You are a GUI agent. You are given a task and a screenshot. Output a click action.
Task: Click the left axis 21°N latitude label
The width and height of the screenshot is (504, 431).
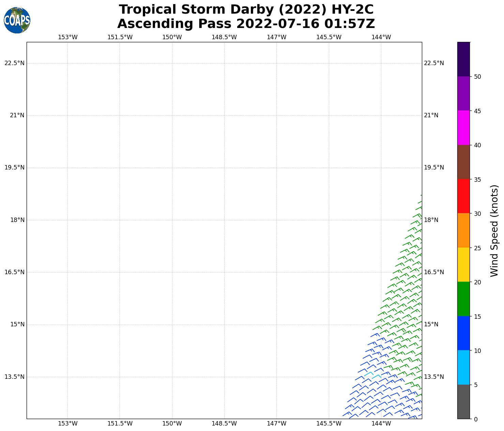(x=17, y=115)
